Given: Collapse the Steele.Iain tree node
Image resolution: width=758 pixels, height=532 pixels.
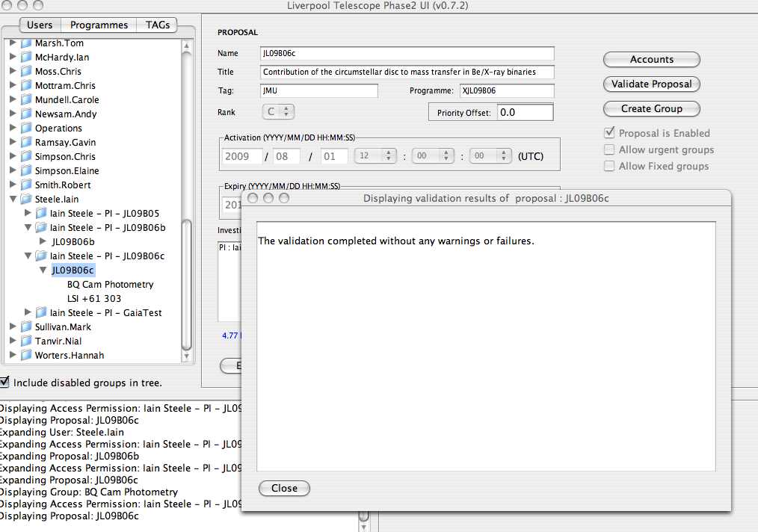Looking at the screenshot, I should tap(13, 199).
